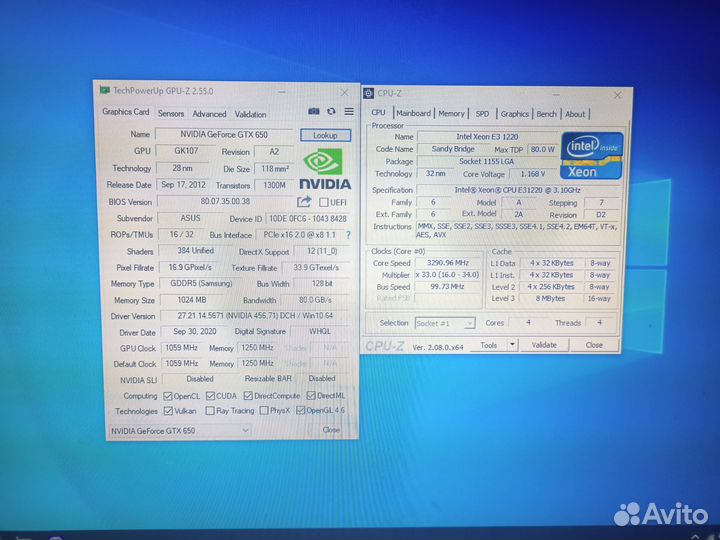Click the Bus Interface question mark
The width and height of the screenshot is (720, 540).
[348, 235]
